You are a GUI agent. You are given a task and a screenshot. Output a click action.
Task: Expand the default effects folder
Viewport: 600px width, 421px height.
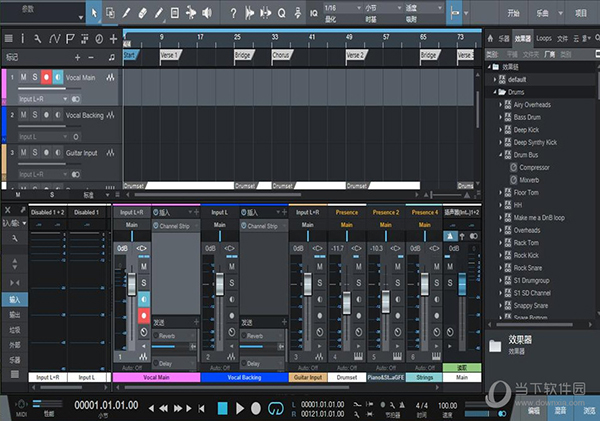click(494, 80)
